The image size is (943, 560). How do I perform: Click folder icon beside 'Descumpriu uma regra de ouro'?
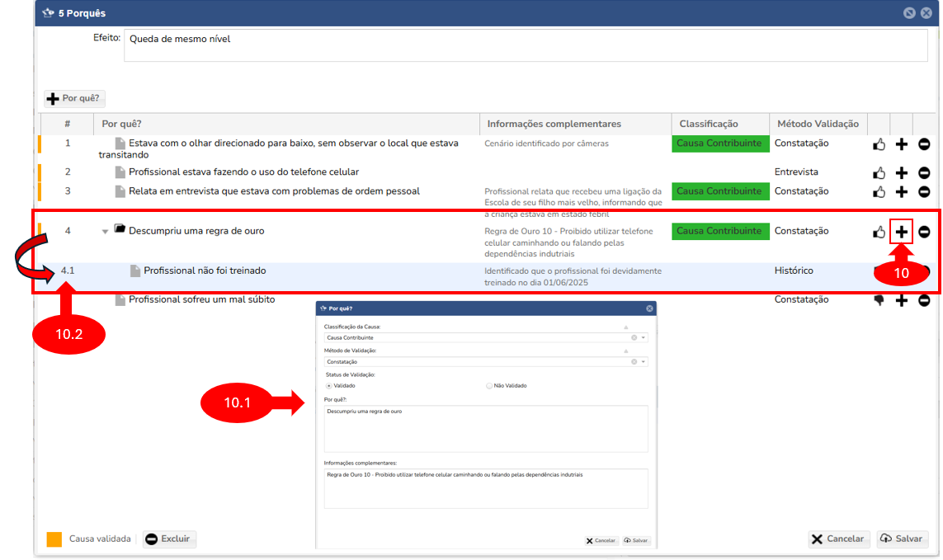pos(120,229)
